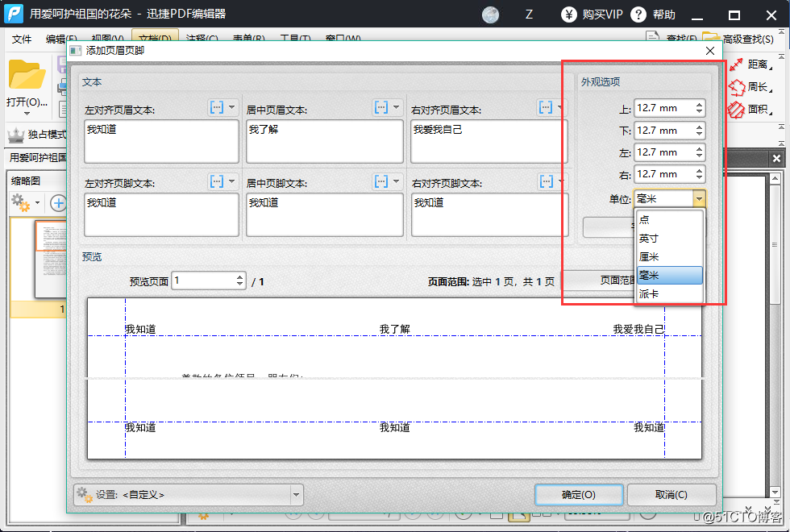This screenshot has width=790, height=532.
Task: Decrease the 右 right margin value
Action: pyautogui.click(x=700, y=177)
